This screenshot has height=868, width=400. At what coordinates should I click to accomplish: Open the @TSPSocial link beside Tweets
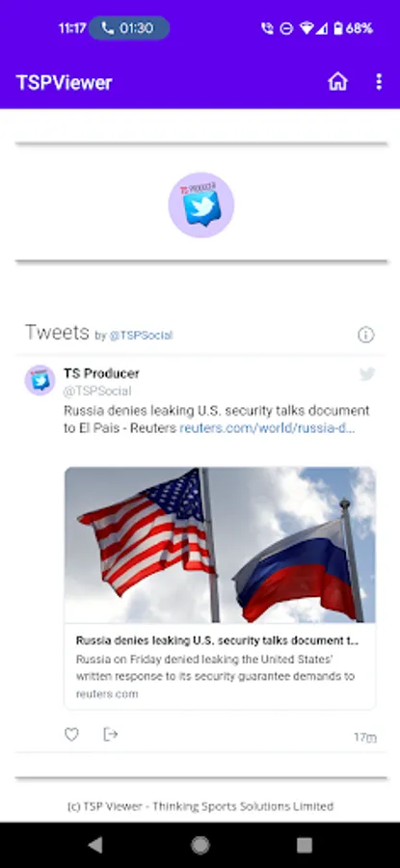tap(141, 336)
